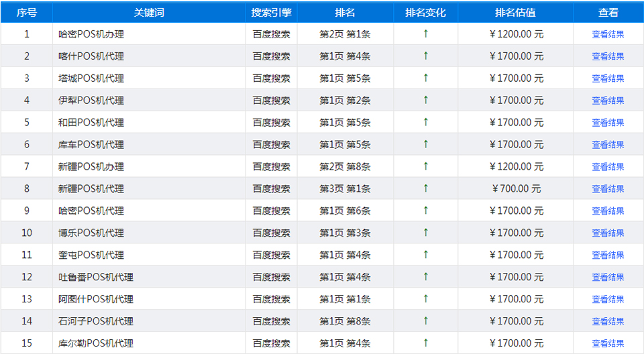Click the rank-change arrow for 伊犁POS机代理
The height and width of the screenshot is (354, 644).
click(425, 100)
